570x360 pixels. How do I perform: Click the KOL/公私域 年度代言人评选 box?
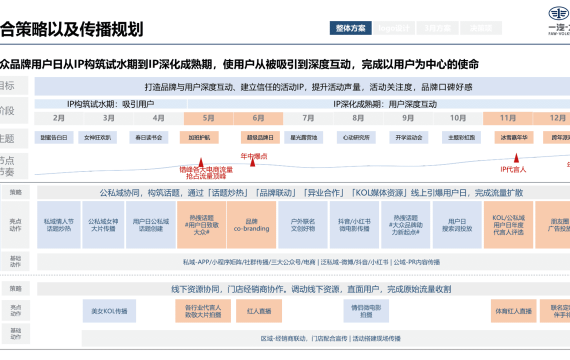[508, 225]
